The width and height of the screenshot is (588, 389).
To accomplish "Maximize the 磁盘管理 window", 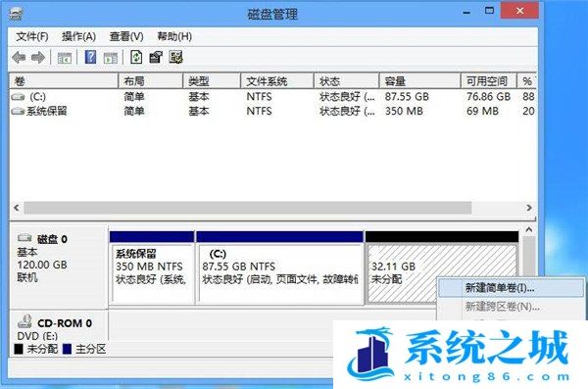I will [489, 11].
